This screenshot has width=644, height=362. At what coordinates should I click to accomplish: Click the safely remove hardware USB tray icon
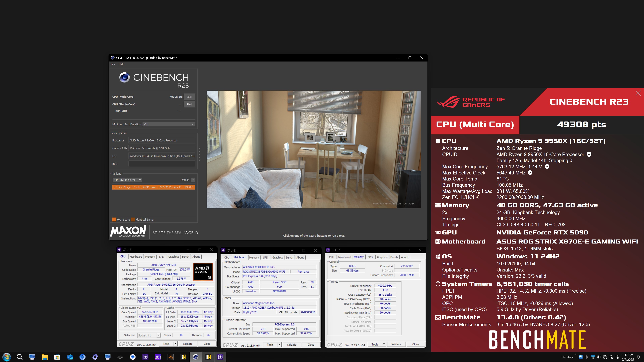pyautogui.click(x=611, y=357)
